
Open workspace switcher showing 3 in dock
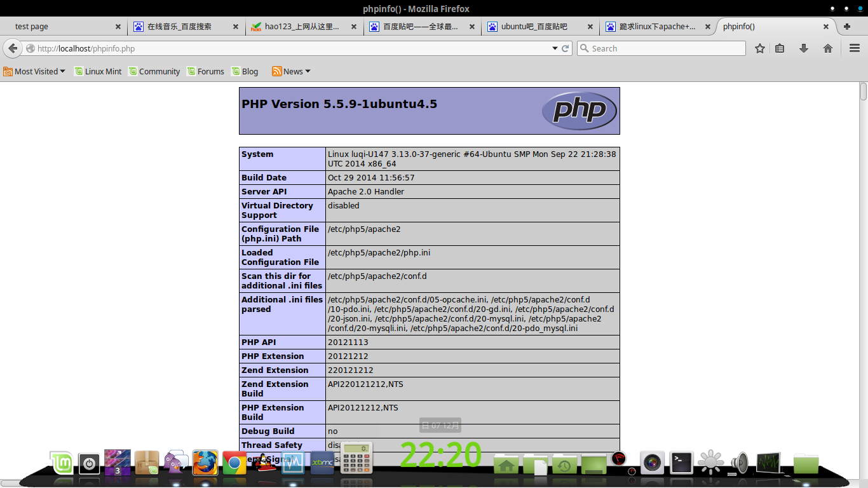[x=118, y=463]
